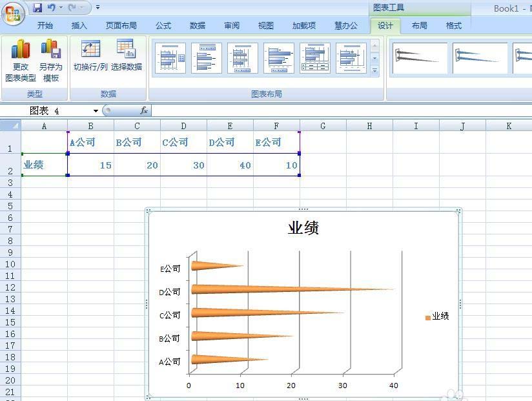Choose the gray chart style thumbnail
532x401 pixels.
[x=420, y=58]
